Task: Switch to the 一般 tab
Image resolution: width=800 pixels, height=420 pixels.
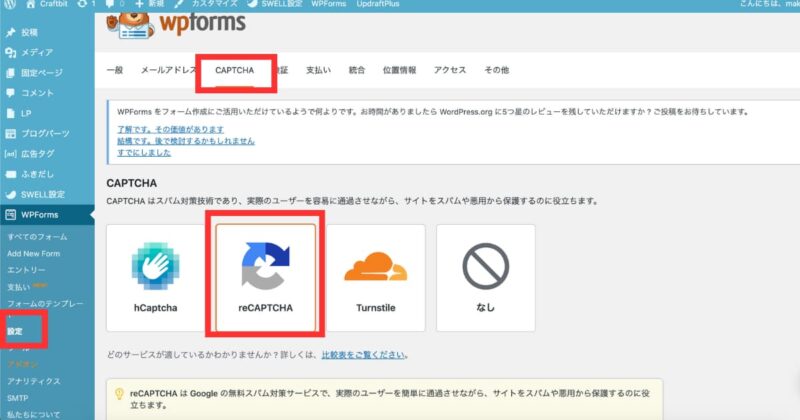Action: (x=115, y=70)
